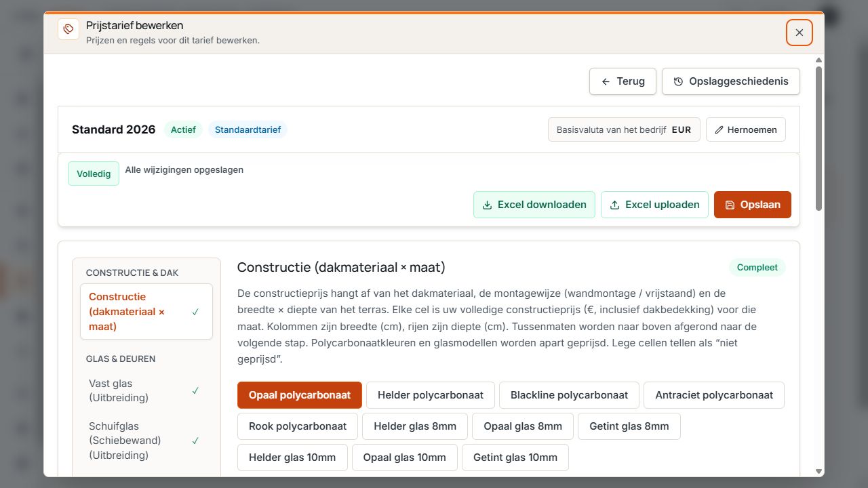Click the Standaardtarief badge

click(x=248, y=129)
